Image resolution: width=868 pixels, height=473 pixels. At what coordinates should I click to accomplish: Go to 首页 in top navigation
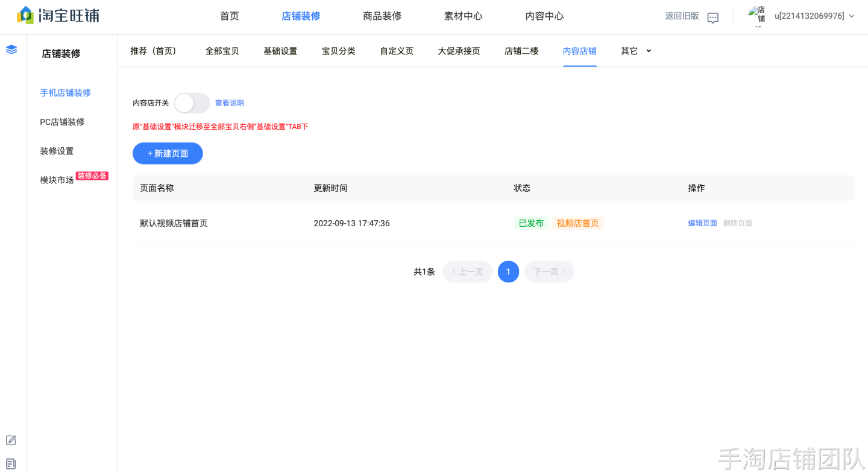pos(230,16)
